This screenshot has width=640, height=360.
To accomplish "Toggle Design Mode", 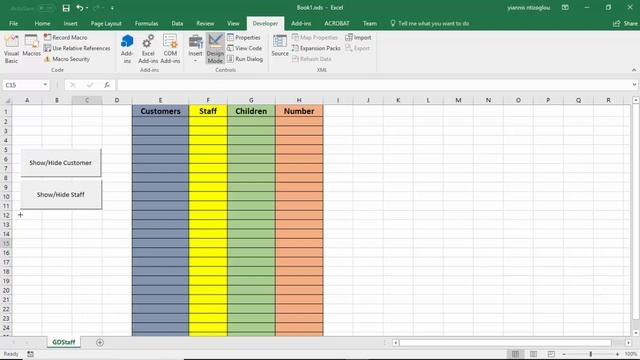I will (x=215, y=49).
